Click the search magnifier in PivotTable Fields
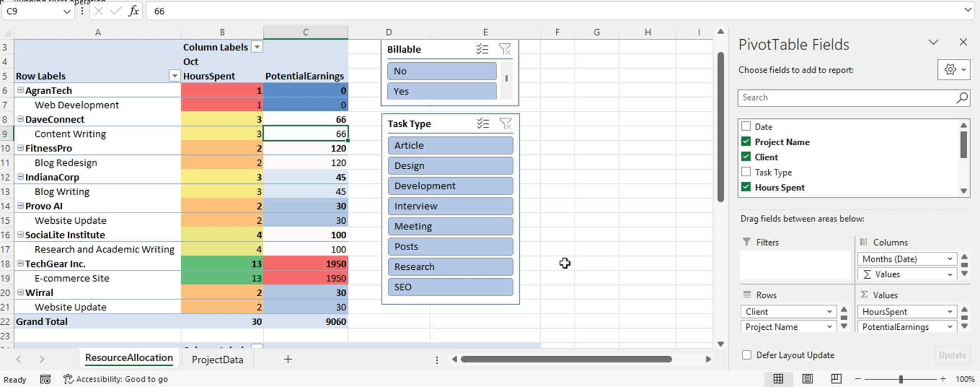Image resolution: width=980 pixels, height=387 pixels. (962, 98)
